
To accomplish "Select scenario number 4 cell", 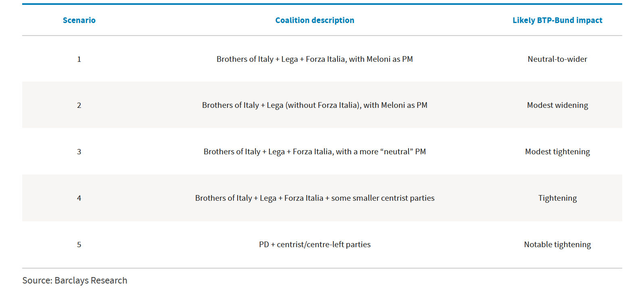I will coord(79,198).
